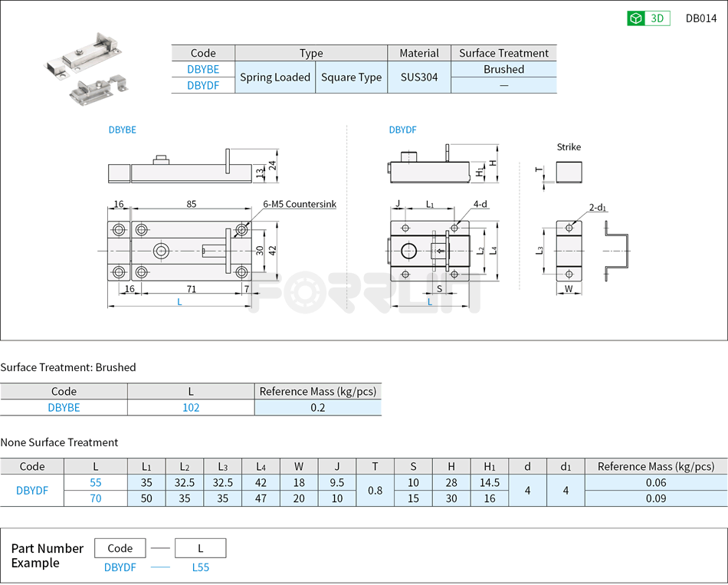Expand the Type column header
The height and width of the screenshot is (585, 728).
[x=313, y=53]
